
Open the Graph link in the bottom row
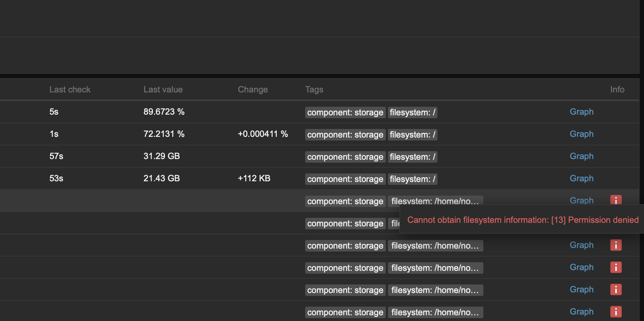[x=581, y=312]
